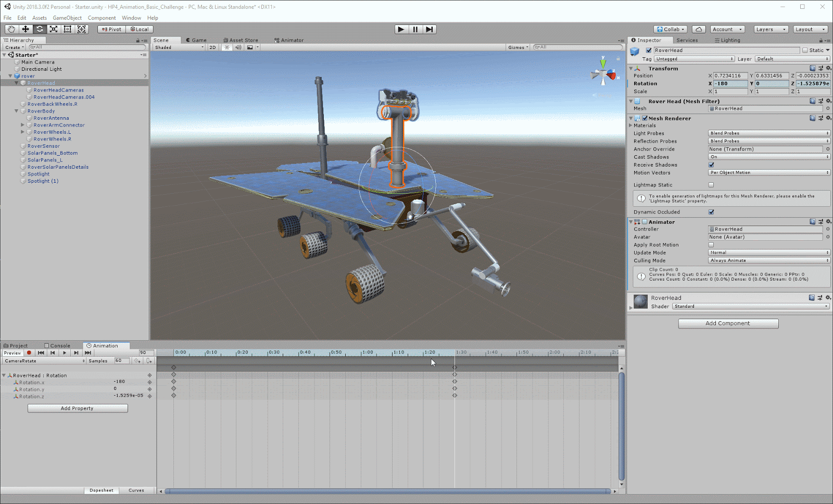Activate the Scale tool
The image size is (833, 504).
[53, 29]
